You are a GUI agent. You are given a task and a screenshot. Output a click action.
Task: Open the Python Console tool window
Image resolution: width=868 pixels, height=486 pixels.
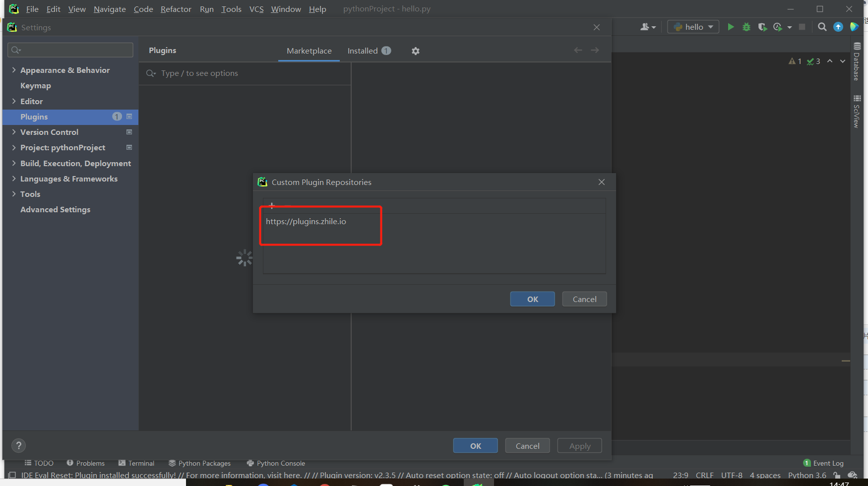click(x=276, y=463)
